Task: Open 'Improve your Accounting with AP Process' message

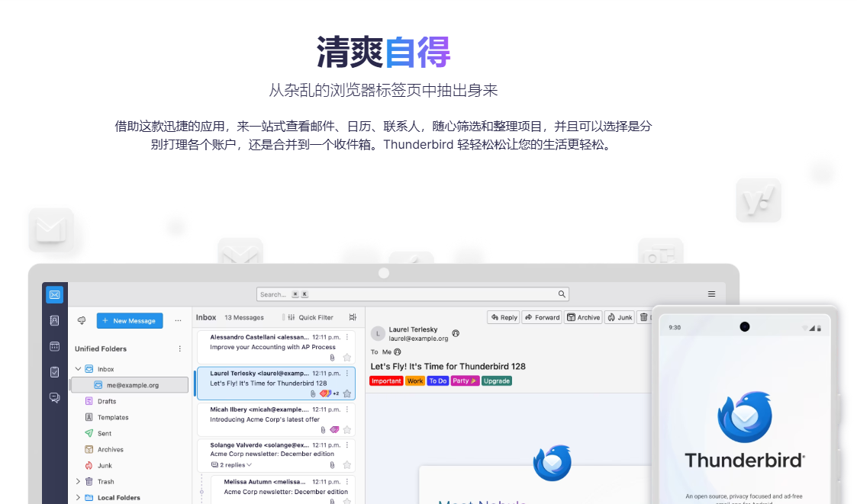Action: click(x=276, y=347)
